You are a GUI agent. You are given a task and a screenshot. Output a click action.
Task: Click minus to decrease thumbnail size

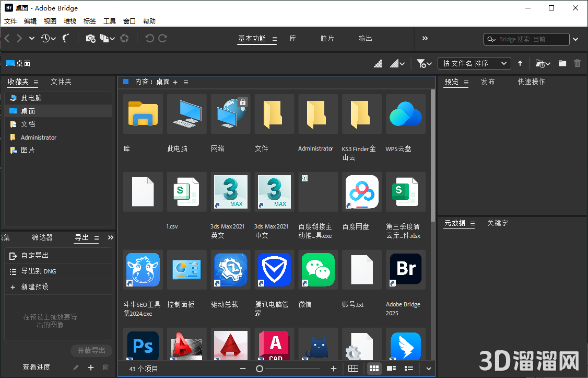coord(243,369)
